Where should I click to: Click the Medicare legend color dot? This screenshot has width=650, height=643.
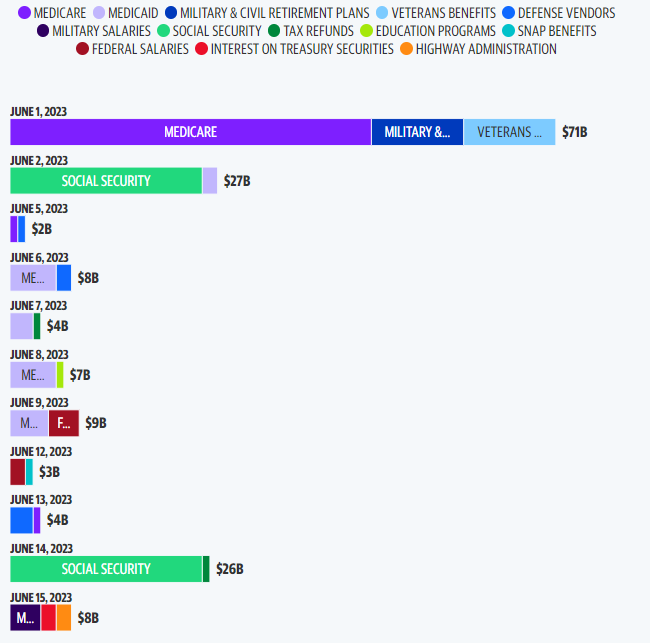pyautogui.click(x=25, y=13)
